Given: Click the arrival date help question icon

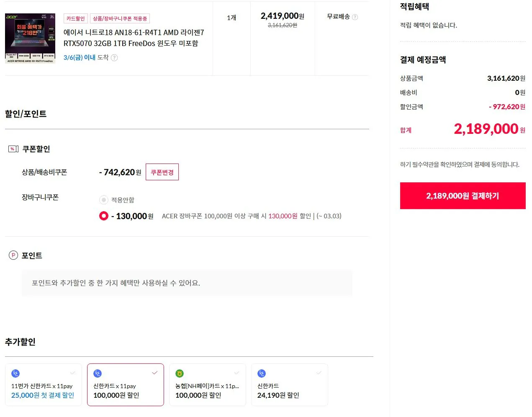Looking at the screenshot, I should (114, 58).
